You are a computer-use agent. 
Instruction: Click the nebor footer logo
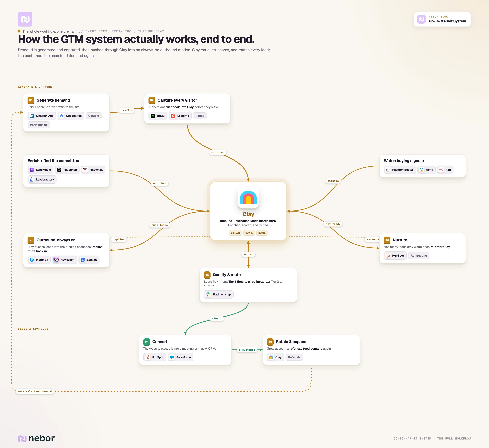tap(36, 438)
